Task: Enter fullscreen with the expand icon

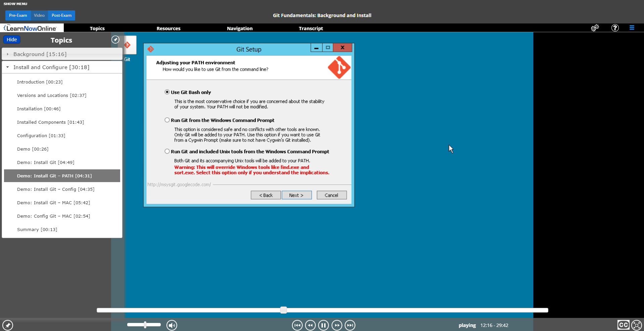Action: point(636,325)
